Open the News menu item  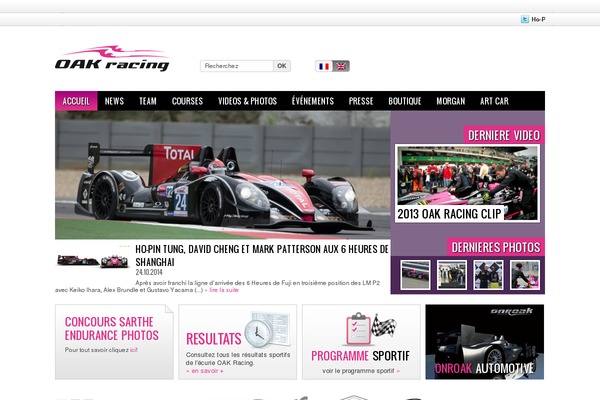tap(114, 101)
